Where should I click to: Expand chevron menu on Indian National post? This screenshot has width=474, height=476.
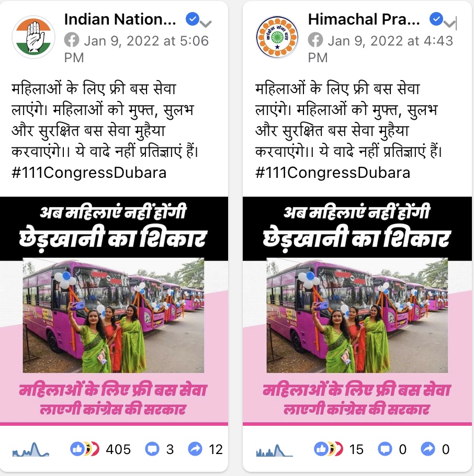point(206,24)
